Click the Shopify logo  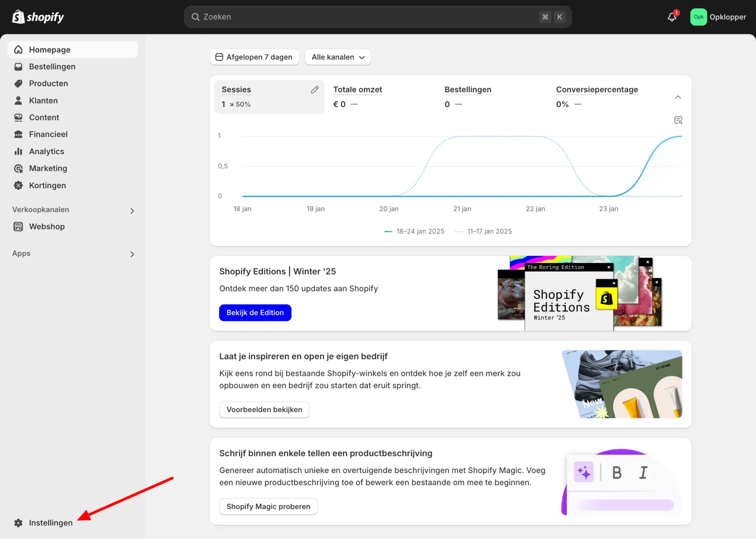pos(38,17)
